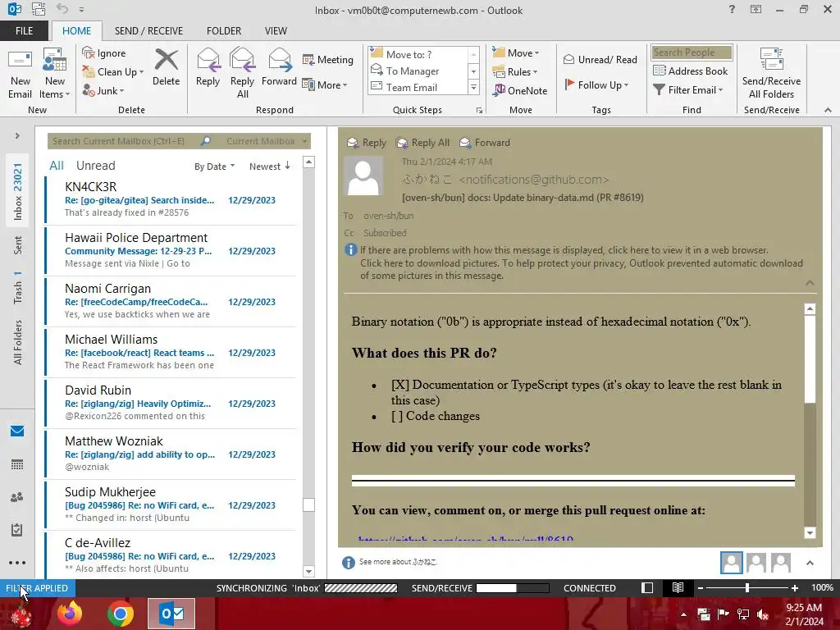This screenshot has width=840, height=630.
Task: Expand the people pane
Action: 810,563
